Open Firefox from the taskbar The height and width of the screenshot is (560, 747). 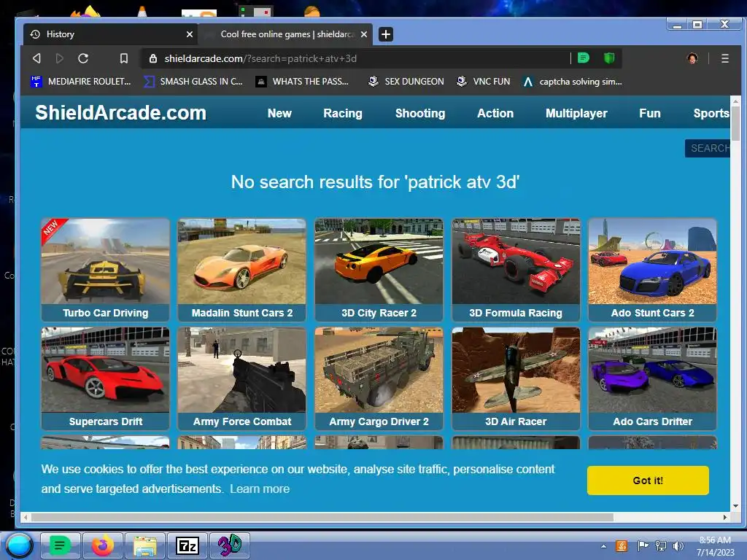coord(102,545)
